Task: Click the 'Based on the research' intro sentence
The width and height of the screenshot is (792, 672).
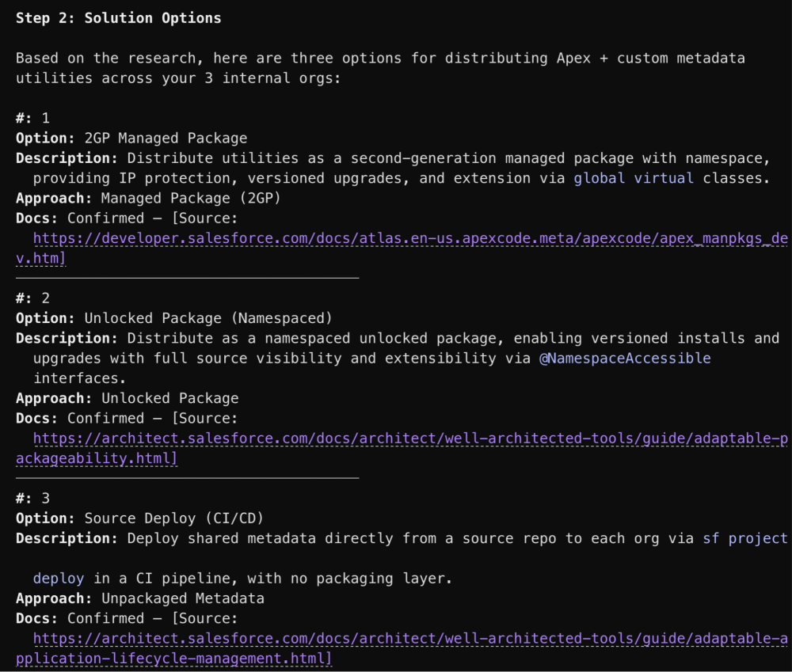Action: click(x=380, y=68)
